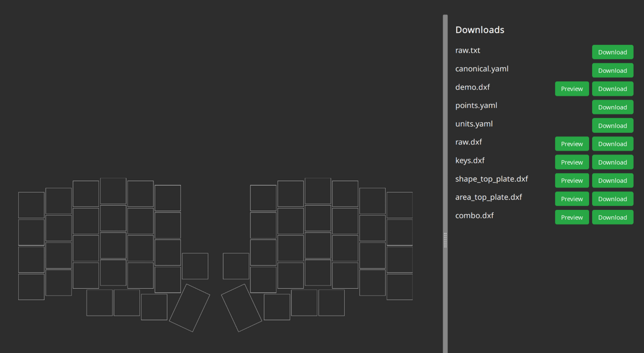Download the units.yaml file
The image size is (644, 353).
point(612,125)
